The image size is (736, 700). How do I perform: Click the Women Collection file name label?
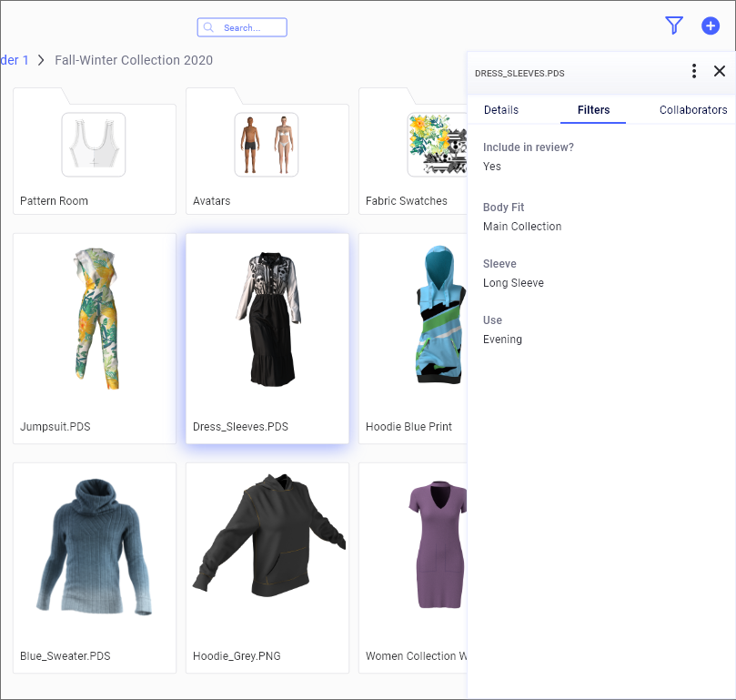tap(416, 655)
